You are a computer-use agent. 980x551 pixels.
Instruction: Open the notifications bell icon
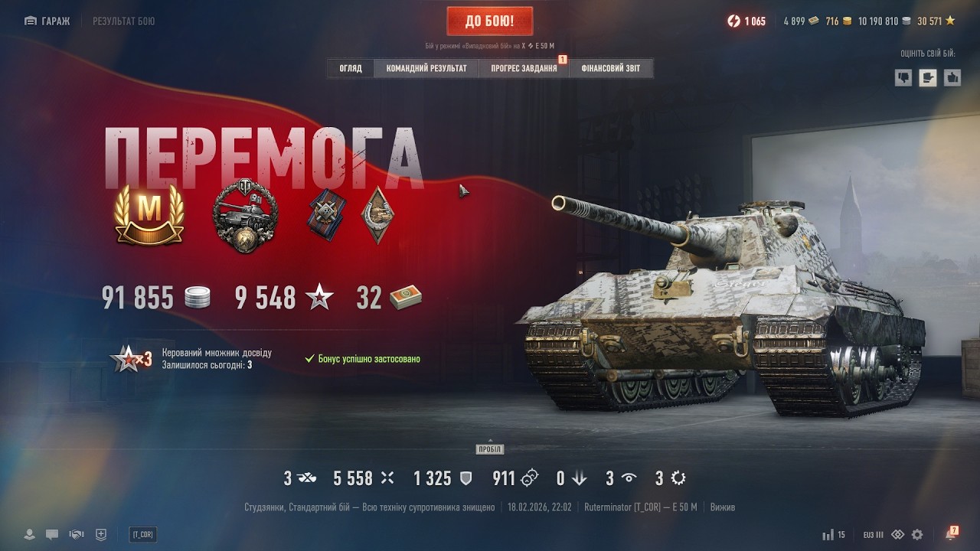pyautogui.click(x=952, y=533)
